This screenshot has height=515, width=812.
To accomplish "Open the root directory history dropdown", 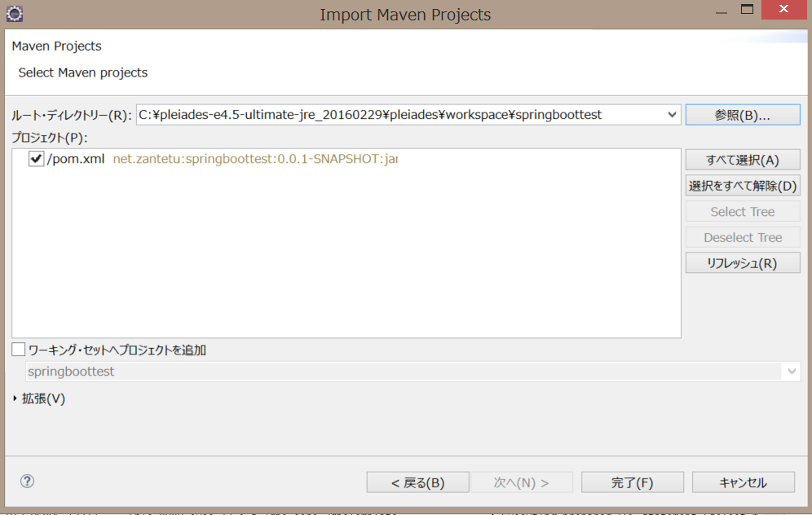I will (672, 114).
